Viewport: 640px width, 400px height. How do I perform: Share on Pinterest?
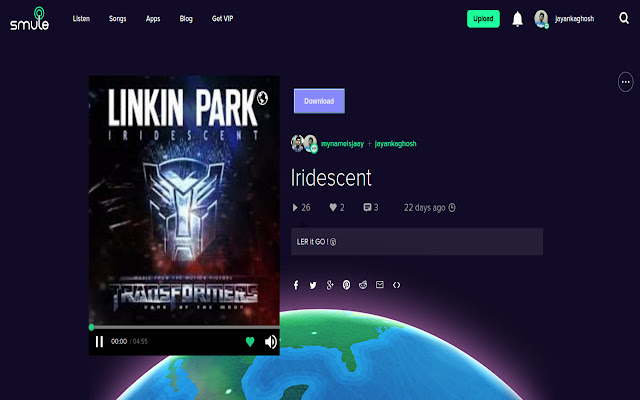pyautogui.click(x=346, y=285)
